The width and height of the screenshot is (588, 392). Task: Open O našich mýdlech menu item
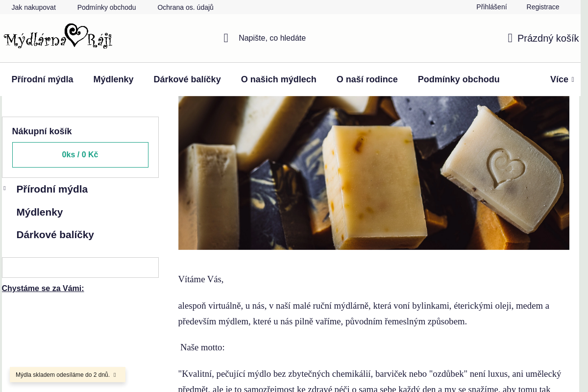pyautogui.click(x=278, y=79)
